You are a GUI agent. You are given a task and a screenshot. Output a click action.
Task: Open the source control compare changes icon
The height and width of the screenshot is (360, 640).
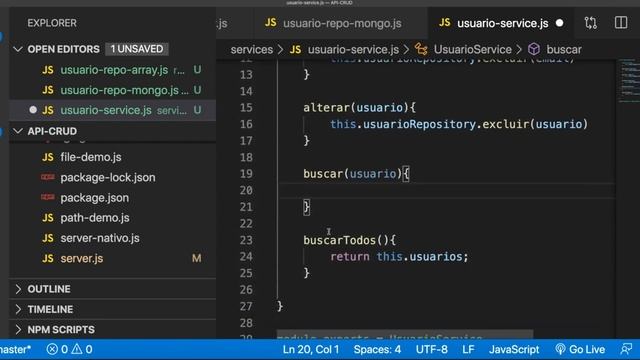[591, 23]
